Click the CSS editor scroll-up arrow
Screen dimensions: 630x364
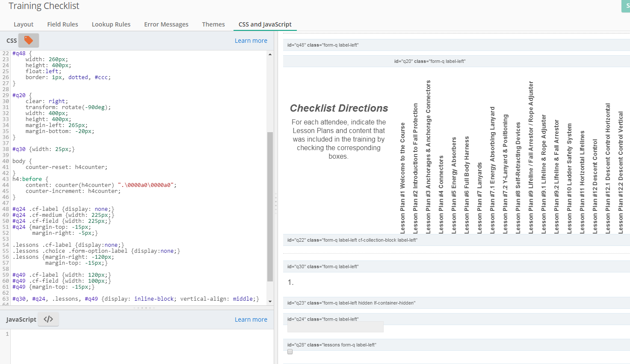[x=270, y=54]
